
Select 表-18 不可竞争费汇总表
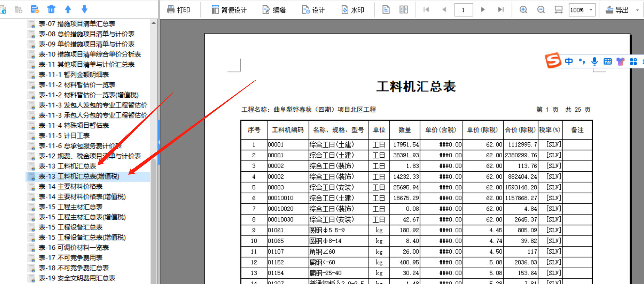(x=74, y=268)
